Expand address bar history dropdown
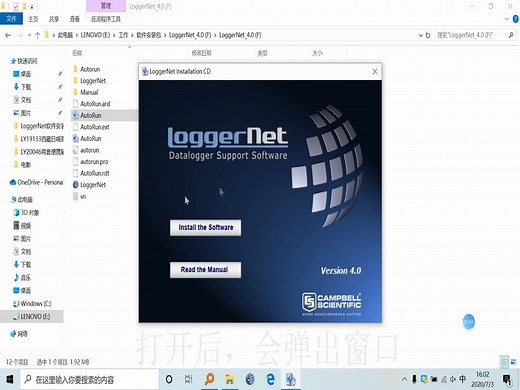 point(421,35)
